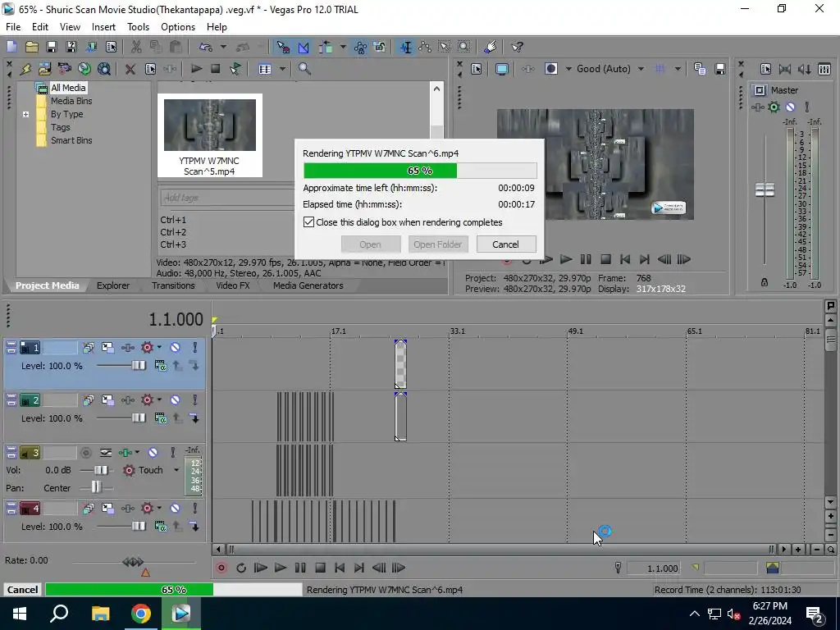
Task: Select the Media Bins folder
Action: point(71,101)
